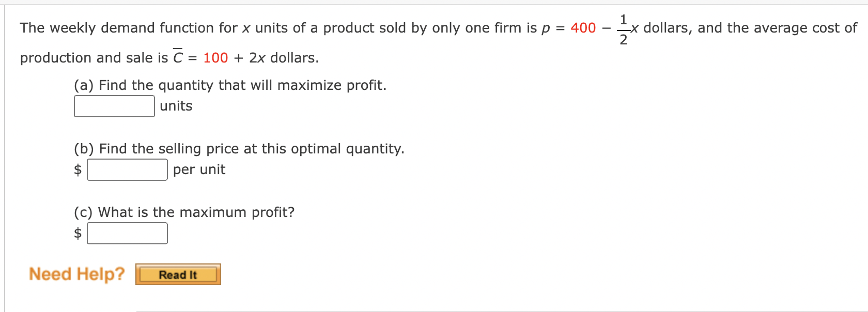
Task: Click the Need Help? label
Action: click(76, 274)
